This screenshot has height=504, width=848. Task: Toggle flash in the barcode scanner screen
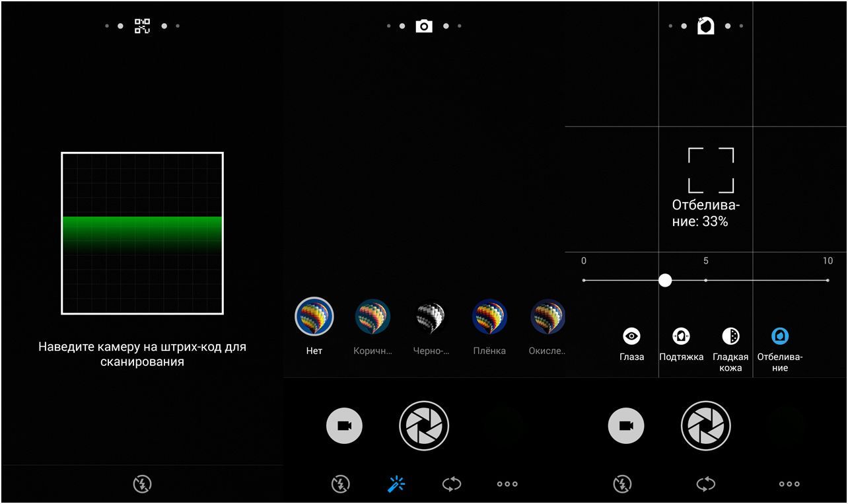coord(141,484)
